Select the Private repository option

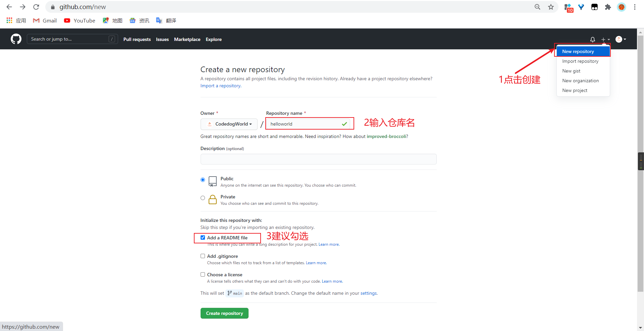click(203, 198)
